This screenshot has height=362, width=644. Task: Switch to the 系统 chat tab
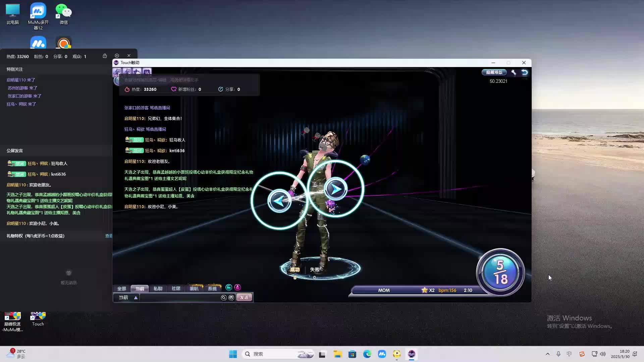pos(212,289)
